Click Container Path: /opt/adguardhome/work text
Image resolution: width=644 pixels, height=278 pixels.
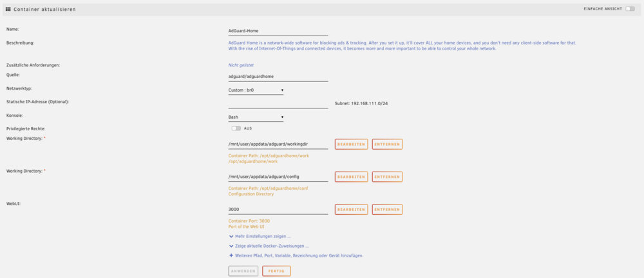click(x=269, y=156)
